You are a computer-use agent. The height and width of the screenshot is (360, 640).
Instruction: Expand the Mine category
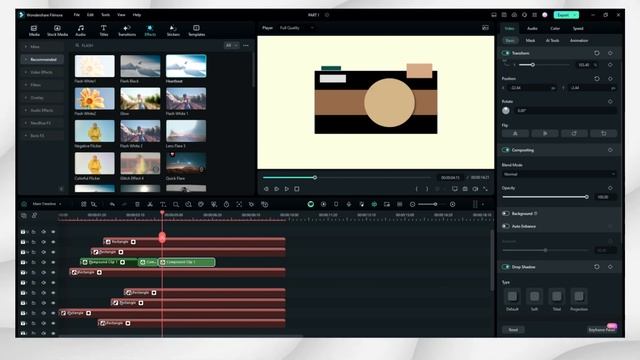(x=42, y=47)
